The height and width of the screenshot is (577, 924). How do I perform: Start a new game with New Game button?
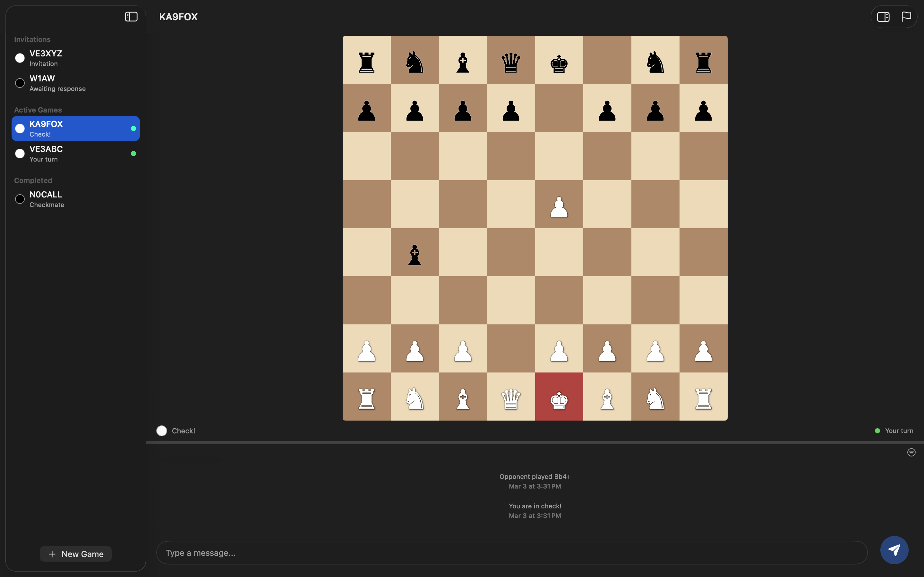tap(75, 554)
